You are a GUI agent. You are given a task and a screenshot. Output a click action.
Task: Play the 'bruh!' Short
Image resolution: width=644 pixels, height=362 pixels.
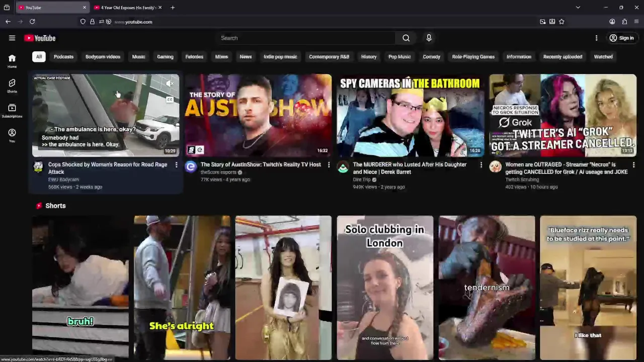[80, 288]
